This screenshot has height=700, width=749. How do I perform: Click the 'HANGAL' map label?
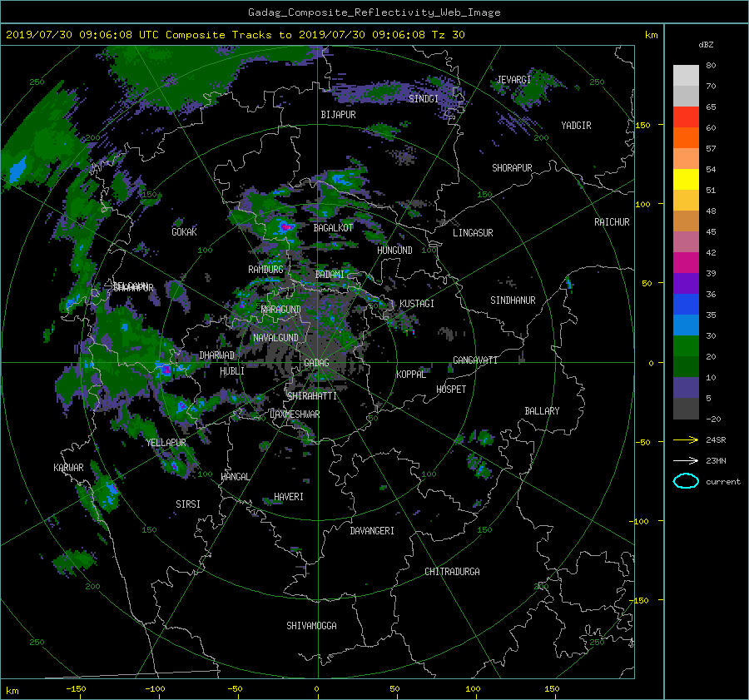click(235, 477)
